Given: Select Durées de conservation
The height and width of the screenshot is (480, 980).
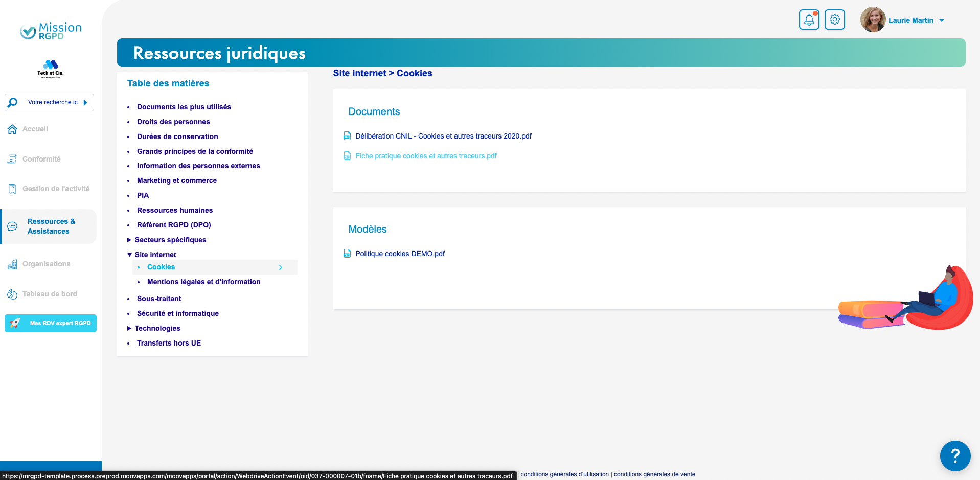Looking at the screenshot, I should click(x=177, y=136).
